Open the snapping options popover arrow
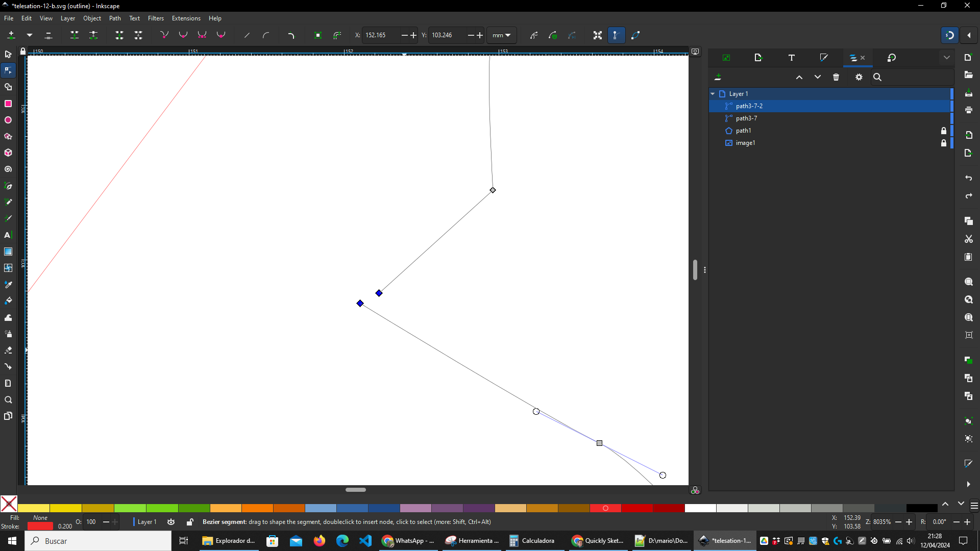 (969, 35)
